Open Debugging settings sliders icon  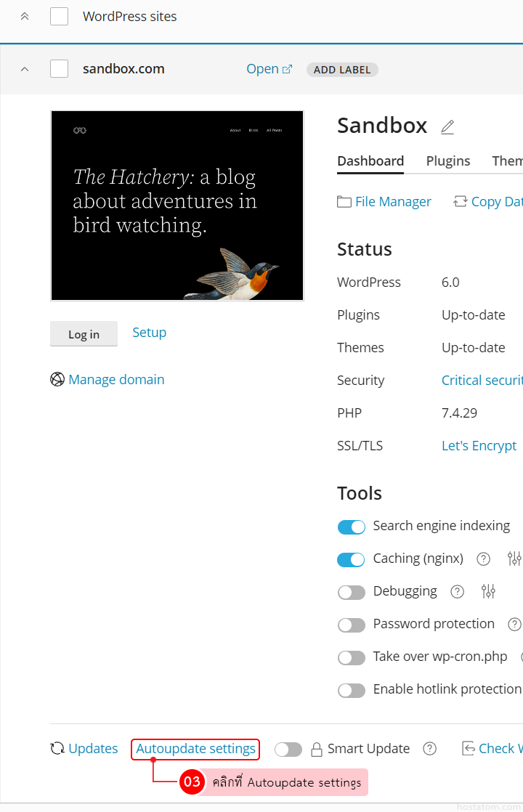(488, 591)
